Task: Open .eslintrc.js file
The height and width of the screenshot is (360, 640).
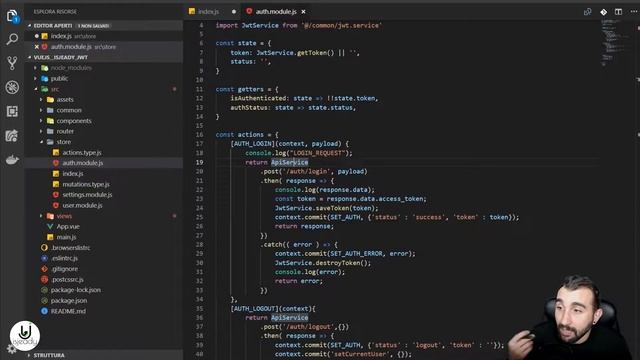Action: pos(64,258)
